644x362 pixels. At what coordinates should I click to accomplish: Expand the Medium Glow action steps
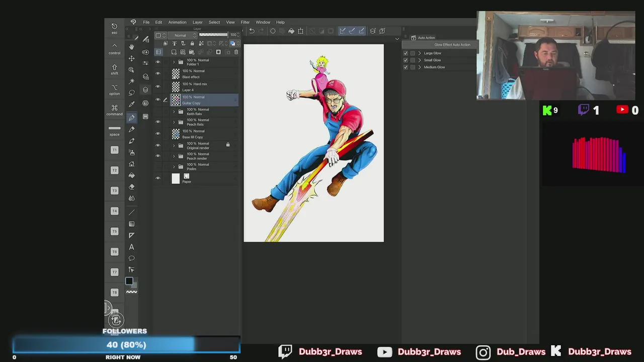[x=420, y=67]
